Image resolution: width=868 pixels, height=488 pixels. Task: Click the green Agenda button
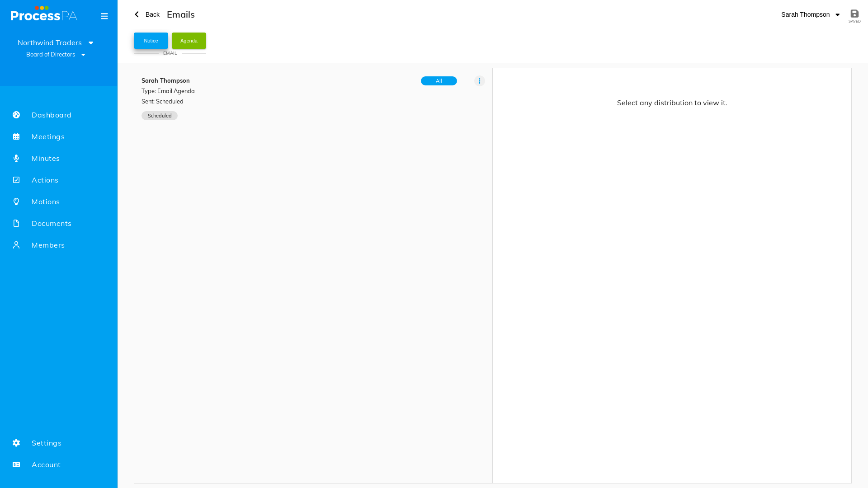pos(189,41)
